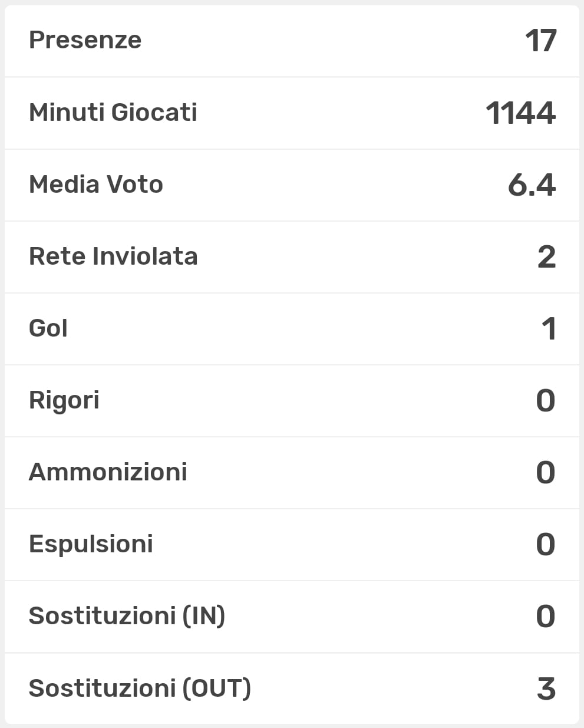Click the Sostituzioni (OUT) label
The height and width of the screenshot is (728, 584).
pyautogui.click(x=140, y=688)
